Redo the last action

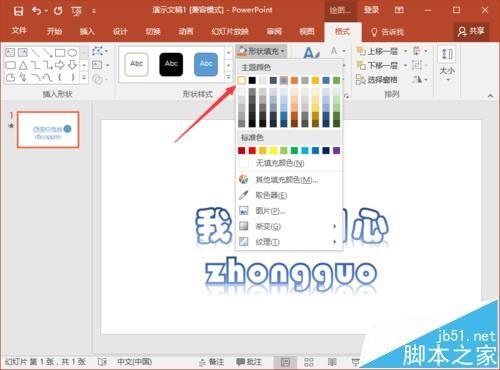58,11
